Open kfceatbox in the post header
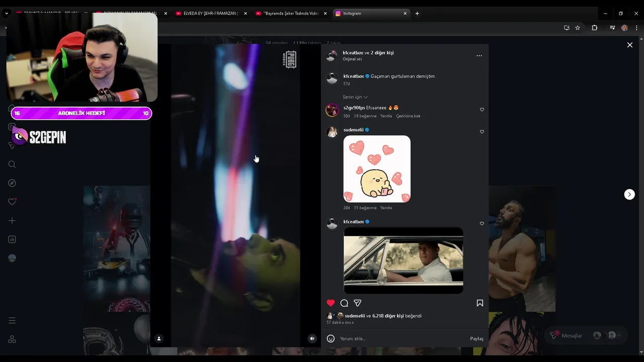Image resolution: width=644 pixels, height=362 pixels. (x=353, y=53)
